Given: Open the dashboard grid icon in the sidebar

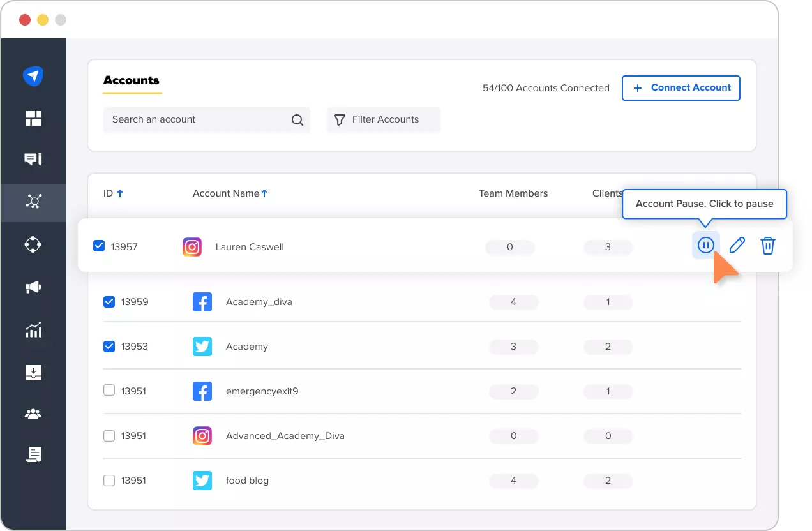Looking at the screenshot, I should [33, 118].
